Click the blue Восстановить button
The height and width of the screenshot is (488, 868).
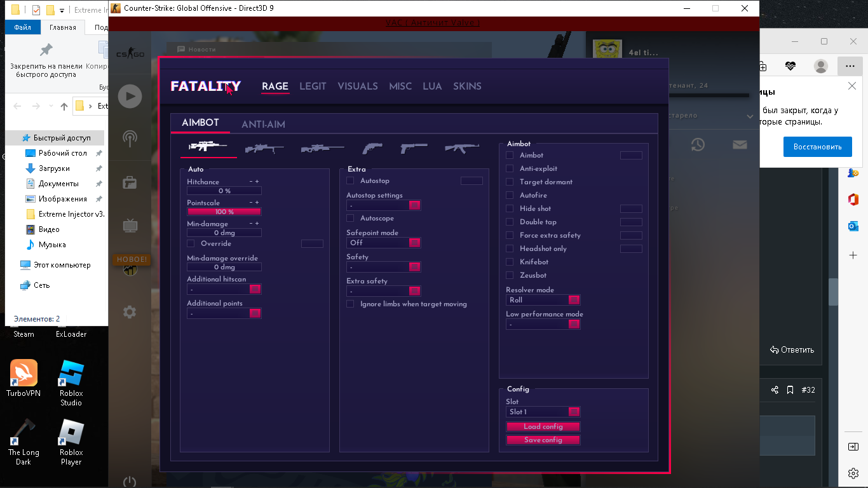coord(817,147)
